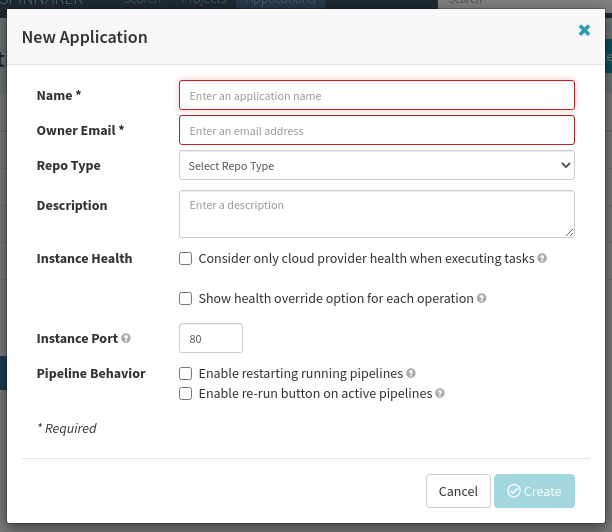Click into the Owner Email field

click(376, 130)
